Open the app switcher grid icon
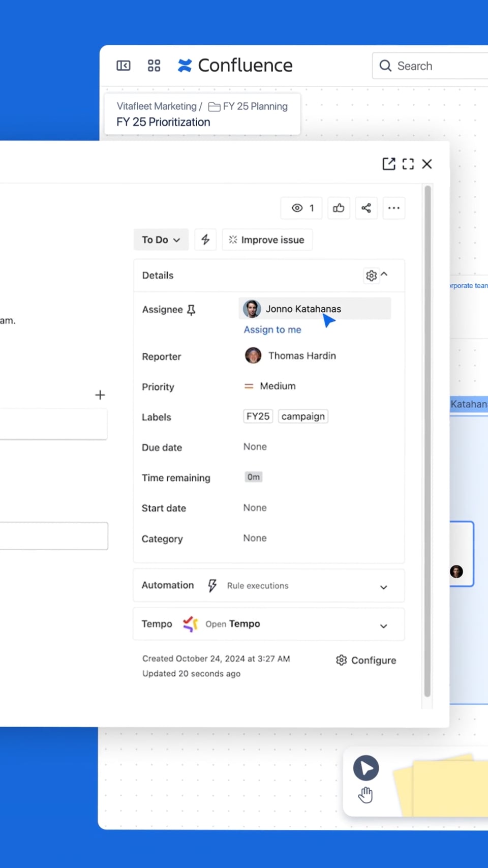The image size is (488, 868). click(x=154, y=66)
